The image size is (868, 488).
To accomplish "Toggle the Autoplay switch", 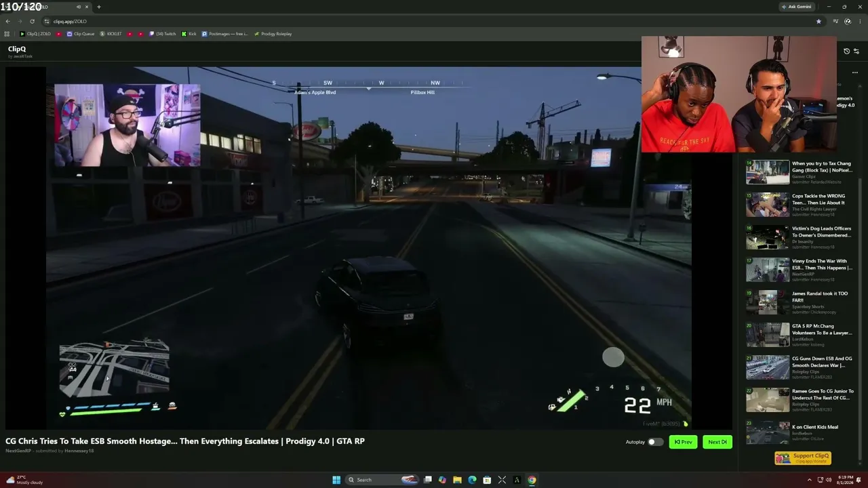I will pyautogui.click(x=655, y=442).
